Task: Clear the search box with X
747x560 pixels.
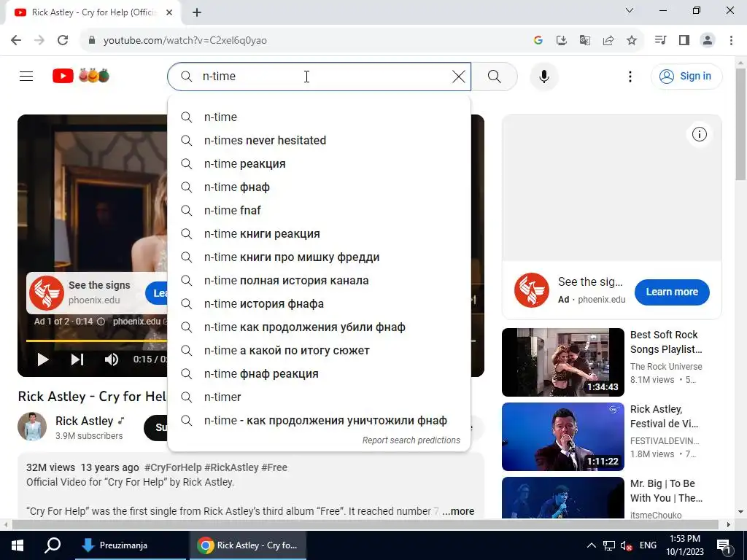Action: pyautogui.click(x=458, y=76)
